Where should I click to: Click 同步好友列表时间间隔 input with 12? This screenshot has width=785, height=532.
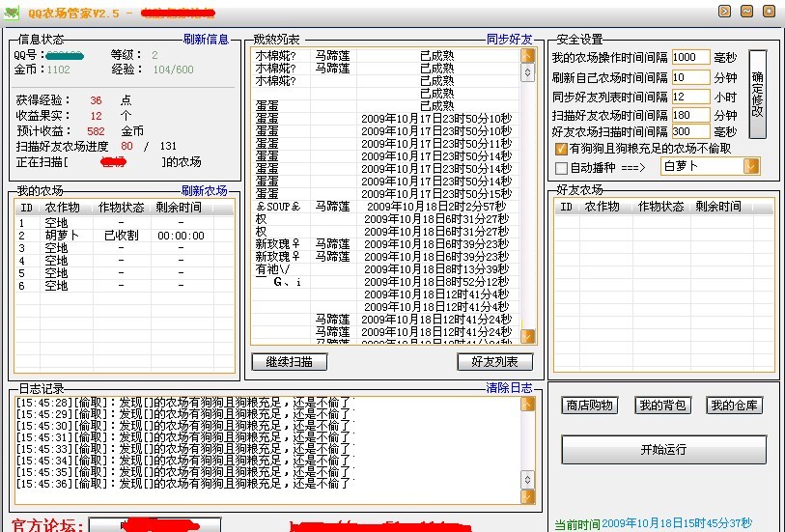point(691,97)
